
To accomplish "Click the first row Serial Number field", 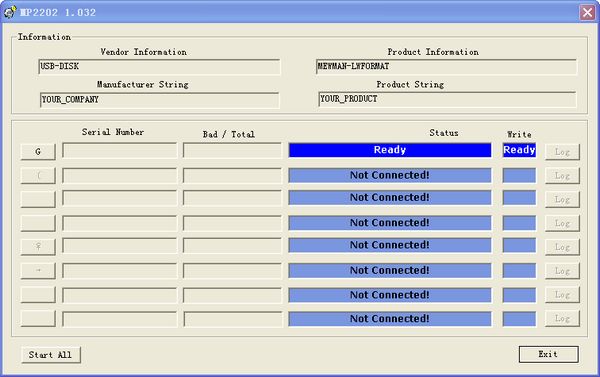I will point(119,150).
